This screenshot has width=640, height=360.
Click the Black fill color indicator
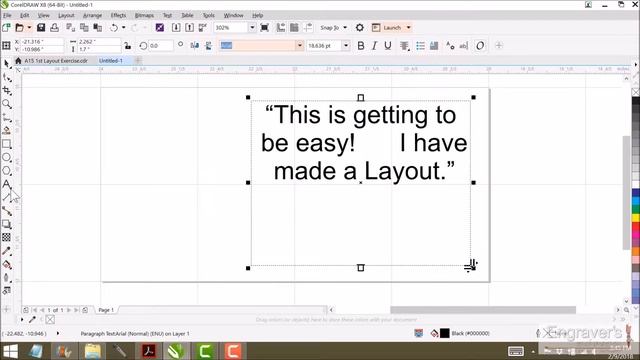point(444,333)
